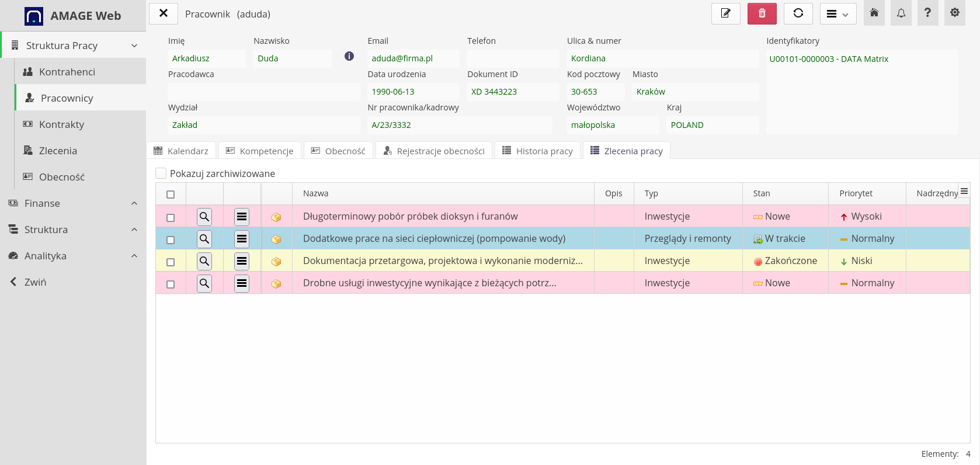980x465 pixels.
Task: Switch to the Rejestracje obecności tab
Action: click(434, 151)
